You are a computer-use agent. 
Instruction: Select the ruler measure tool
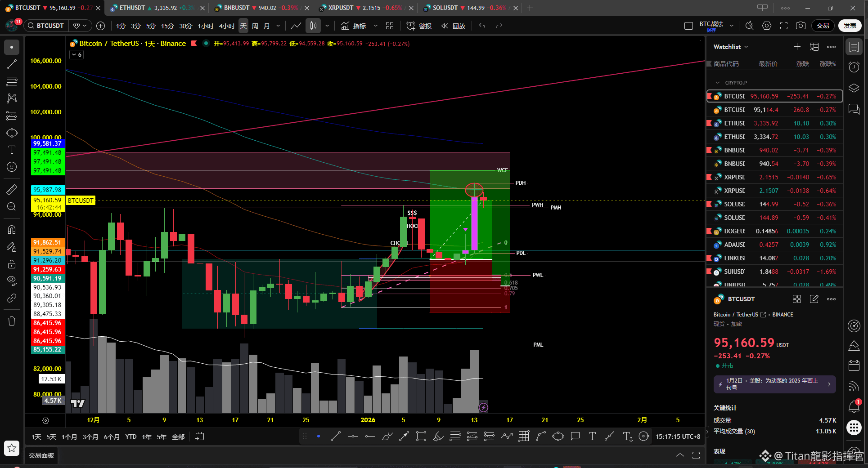[x=12, y=190]
